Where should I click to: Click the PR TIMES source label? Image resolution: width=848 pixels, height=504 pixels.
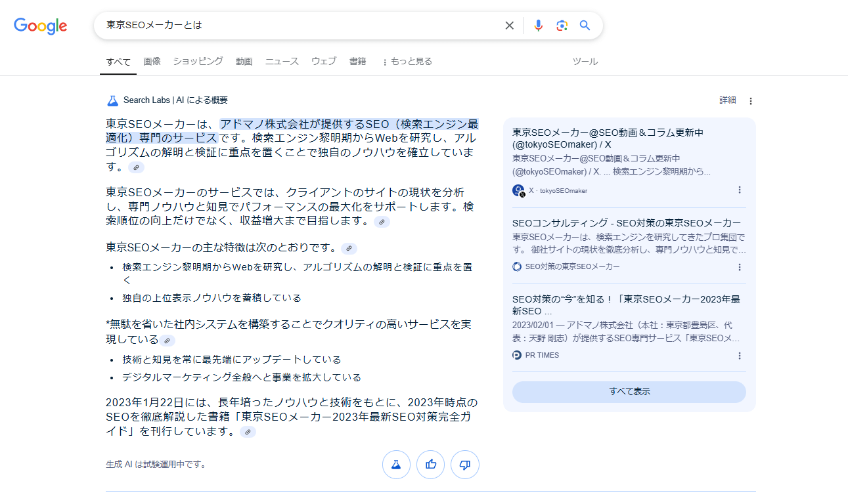543,355
